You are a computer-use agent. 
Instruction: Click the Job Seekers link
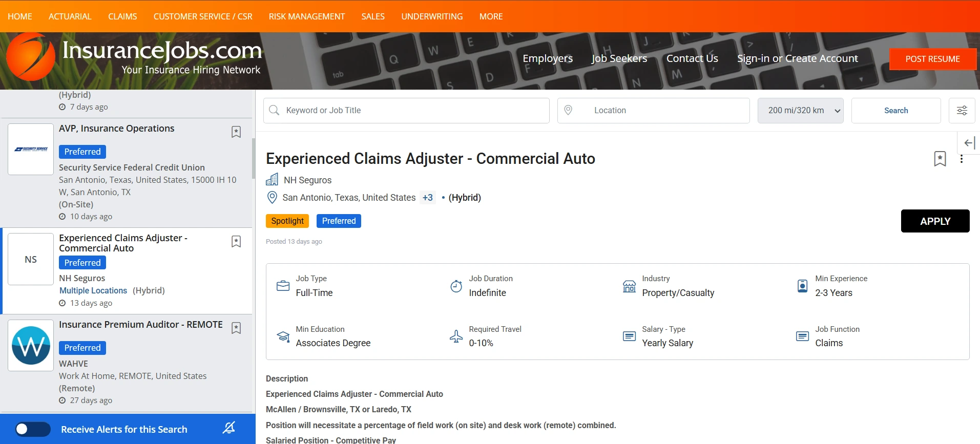(619, 58)
